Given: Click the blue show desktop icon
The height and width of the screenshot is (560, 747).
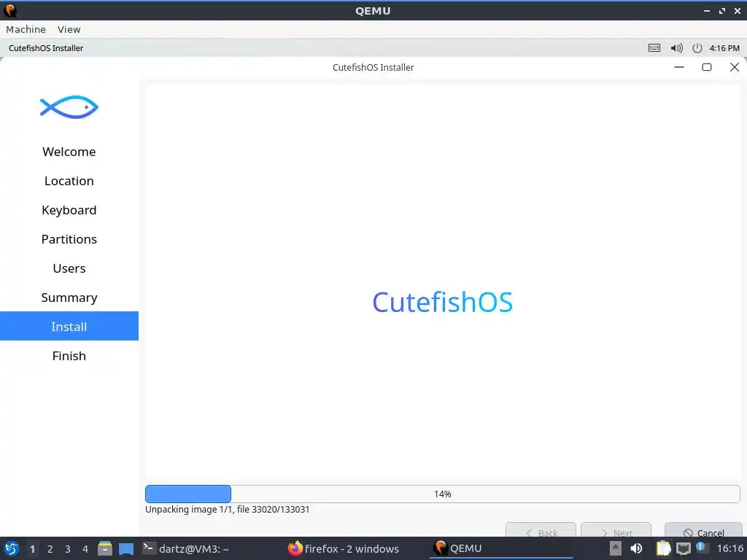Looking at the screenshot, I should (126, 549).
